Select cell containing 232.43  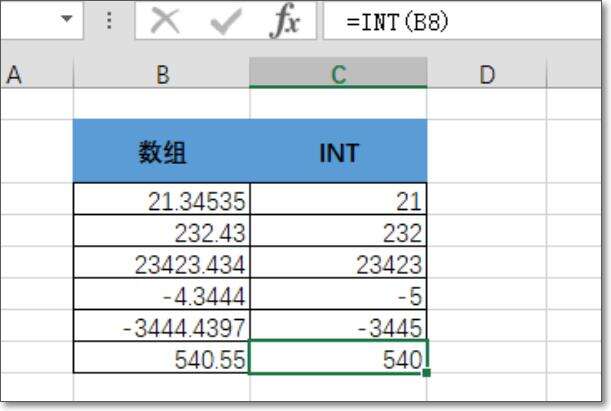tap(162, 231)
